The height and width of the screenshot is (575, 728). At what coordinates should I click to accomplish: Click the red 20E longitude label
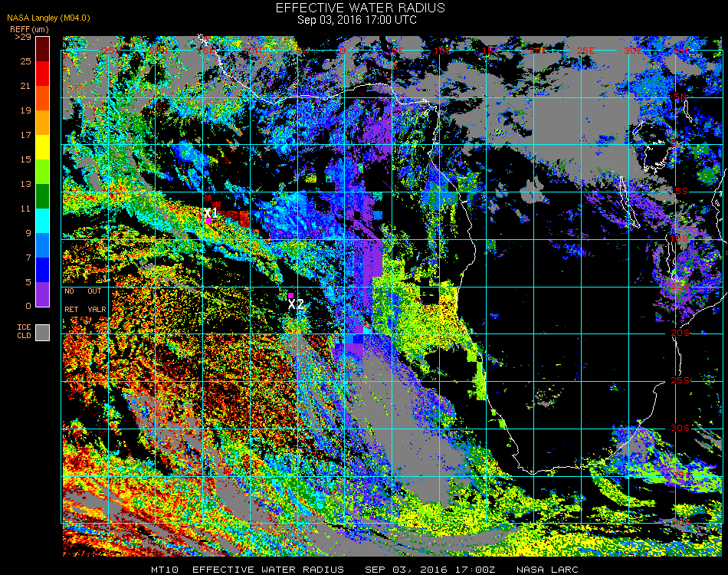538,51
